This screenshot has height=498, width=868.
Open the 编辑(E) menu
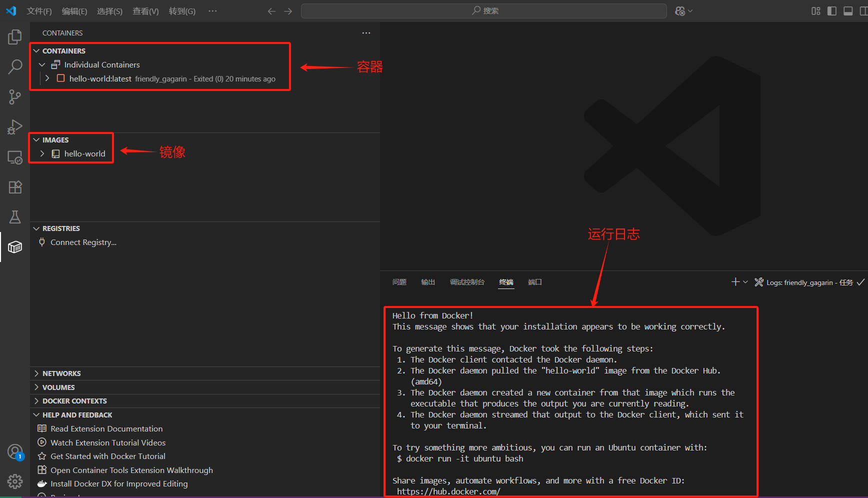click(74, 11)
